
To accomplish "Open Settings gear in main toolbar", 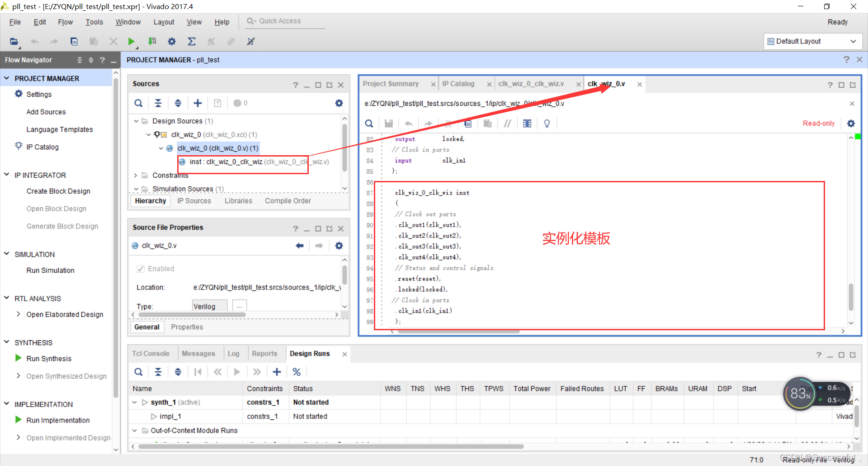I will pyautogui.click(x=172, y=41).
